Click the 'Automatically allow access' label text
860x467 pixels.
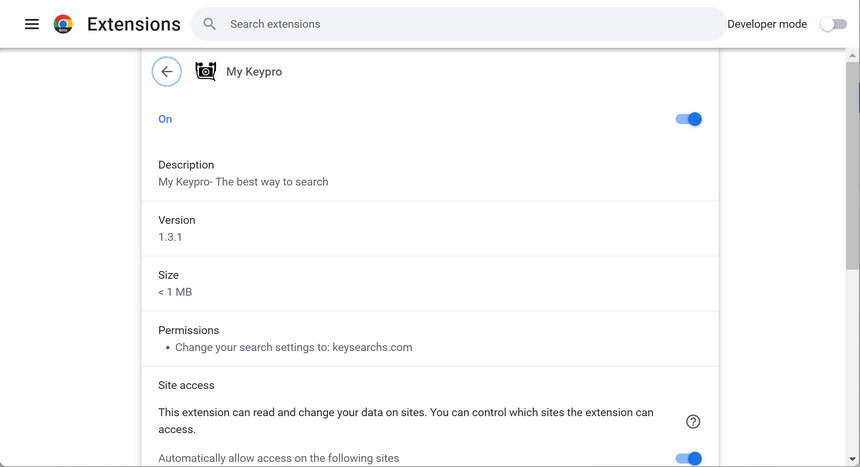tap(278, 458)
